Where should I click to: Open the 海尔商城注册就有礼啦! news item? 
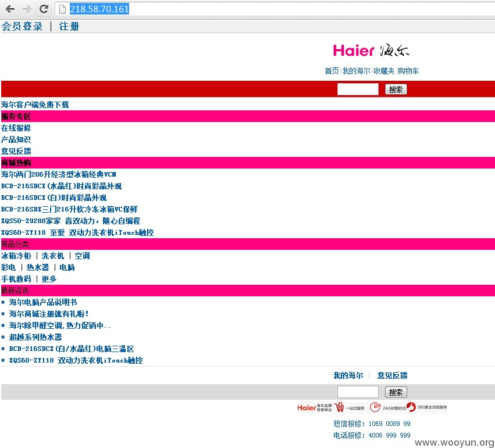pos(49,314)
